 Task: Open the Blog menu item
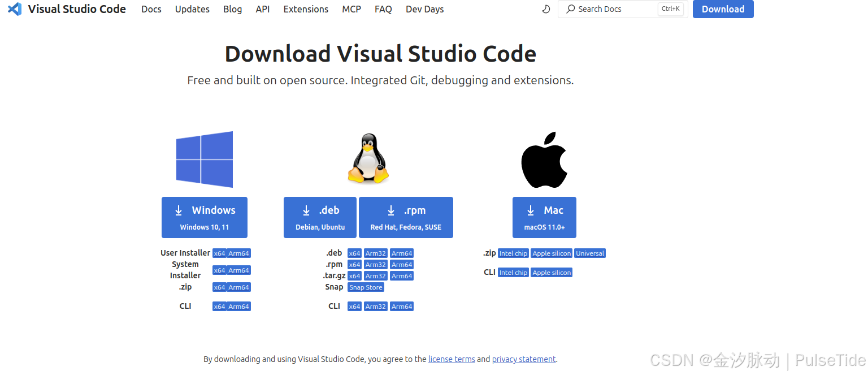pyautogui.click(x=232, y=9)
